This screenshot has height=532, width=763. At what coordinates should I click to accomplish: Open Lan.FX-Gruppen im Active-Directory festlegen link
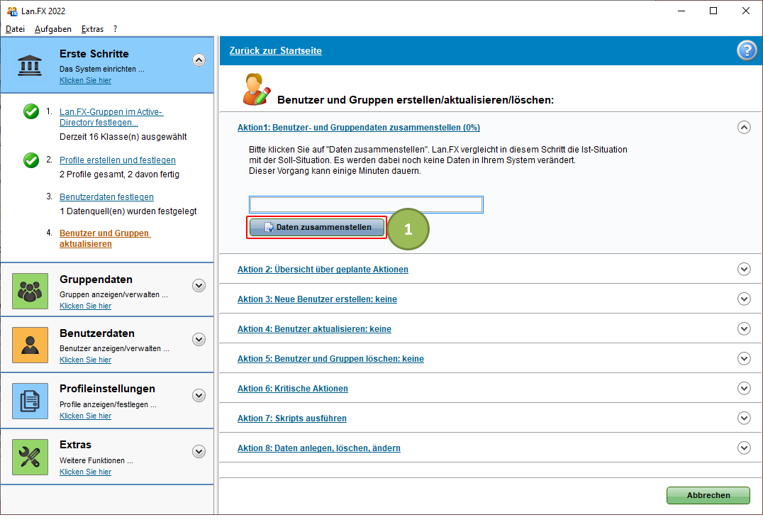111,117
